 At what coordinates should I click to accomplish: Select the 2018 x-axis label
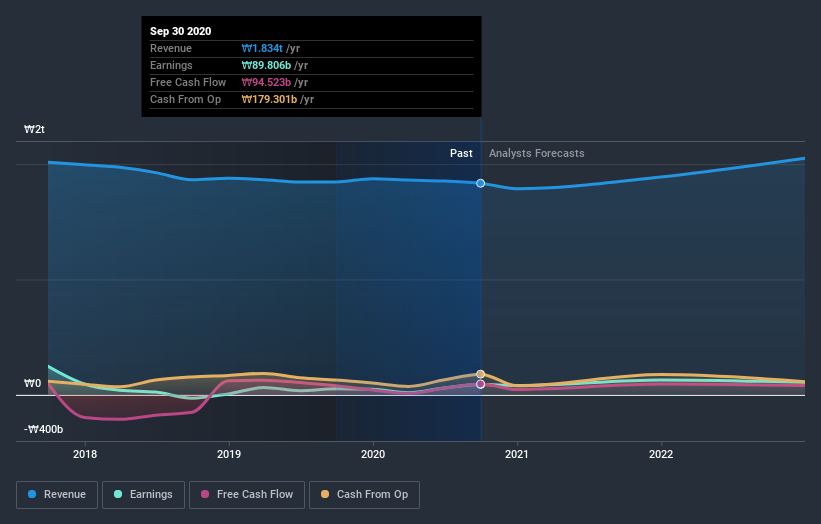(85, 454)
